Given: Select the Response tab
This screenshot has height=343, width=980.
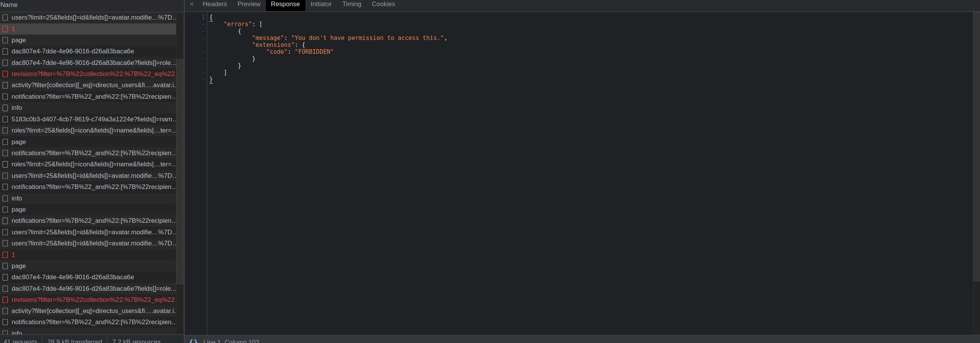Looking at the screenshot, I should [x=285, y=4].
